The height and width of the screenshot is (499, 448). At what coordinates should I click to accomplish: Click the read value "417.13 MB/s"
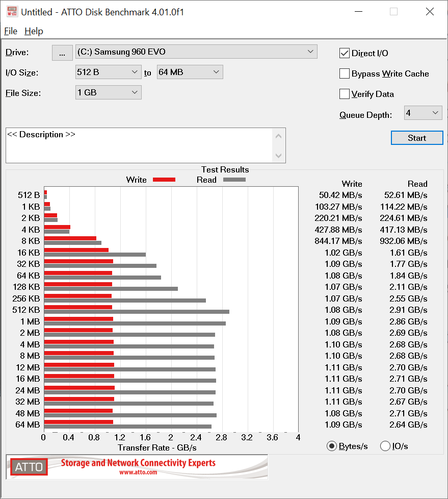tap(404, 230)
